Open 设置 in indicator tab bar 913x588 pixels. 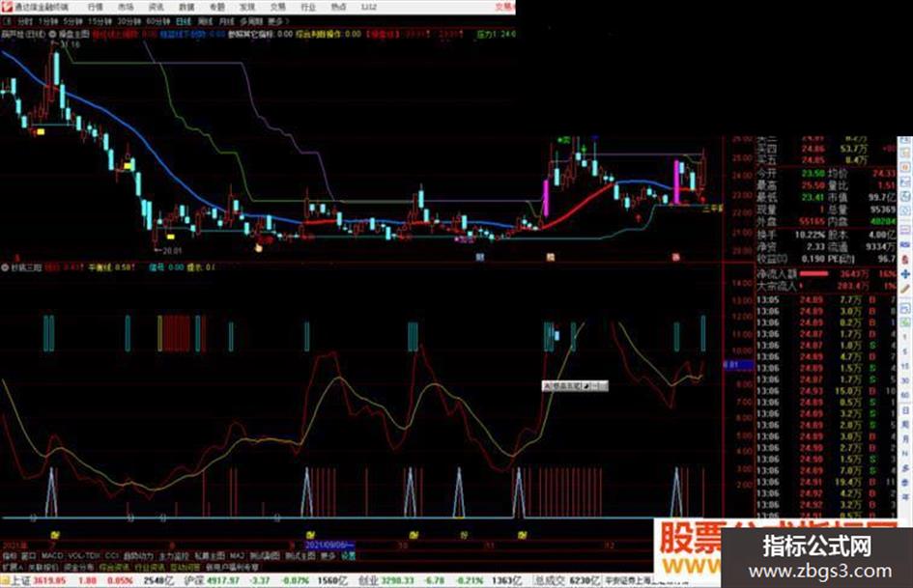coord(348,556)
